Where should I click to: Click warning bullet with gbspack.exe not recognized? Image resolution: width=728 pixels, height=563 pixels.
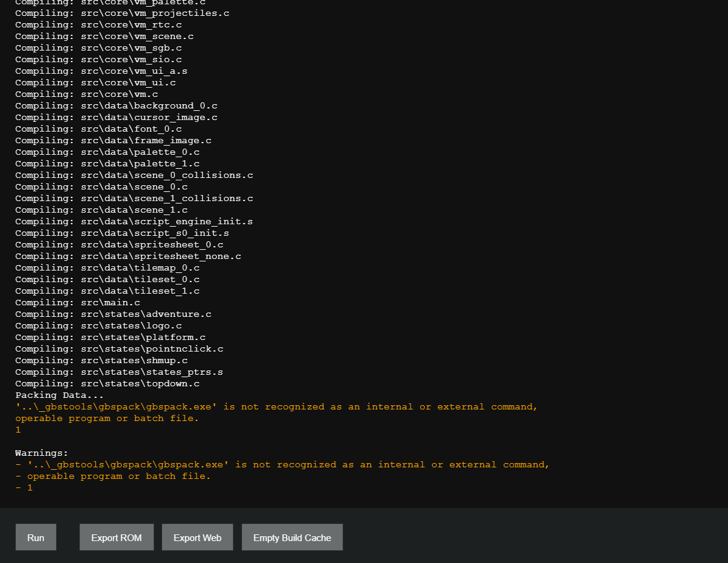282,465
